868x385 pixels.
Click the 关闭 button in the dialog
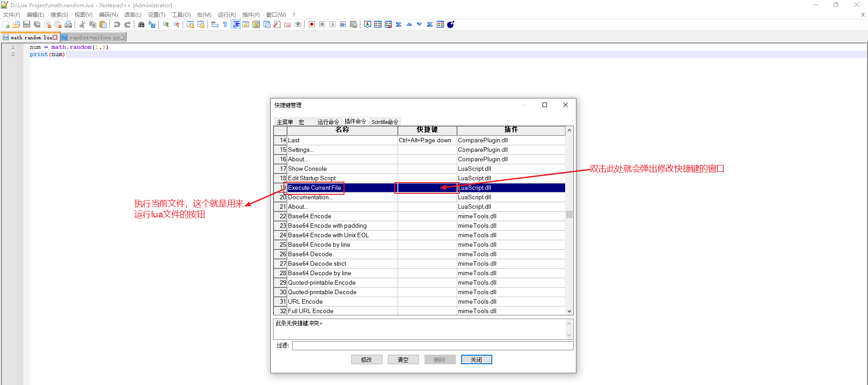[x=476, y=360]
